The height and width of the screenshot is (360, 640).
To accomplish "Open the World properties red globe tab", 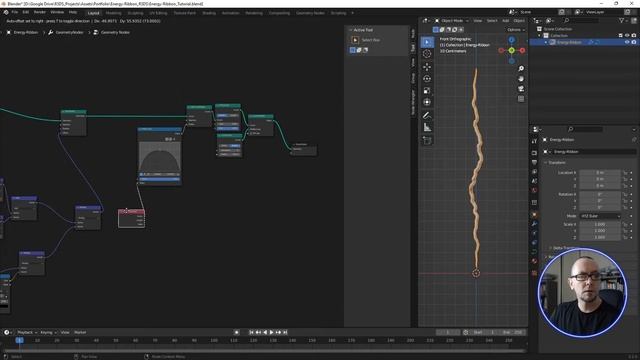I will (x=534, y=190).
